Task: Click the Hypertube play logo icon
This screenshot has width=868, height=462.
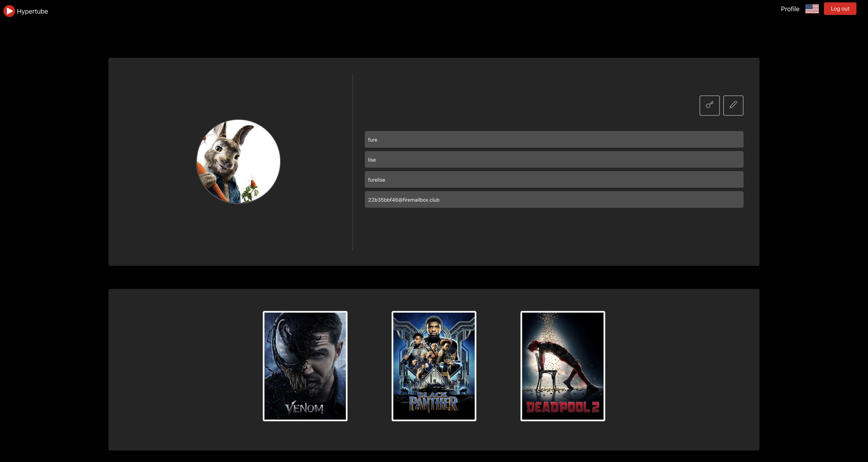Action: 9,11
